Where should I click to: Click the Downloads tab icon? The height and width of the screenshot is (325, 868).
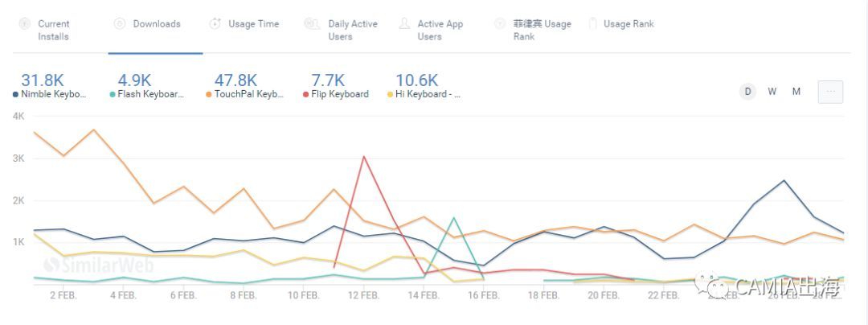coord(120,24)
